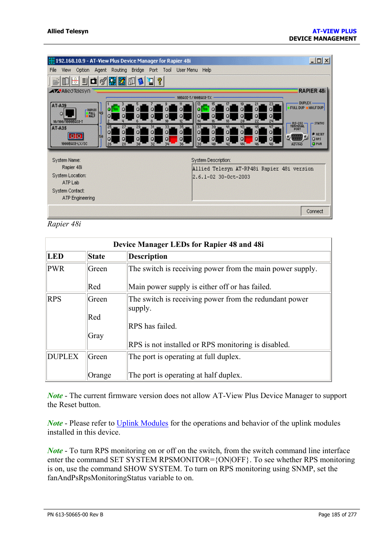Click the double-panel toolbar icon
The height and width of the screenshot is (555, 392).
pyautogui.click(x=65, y=81)
